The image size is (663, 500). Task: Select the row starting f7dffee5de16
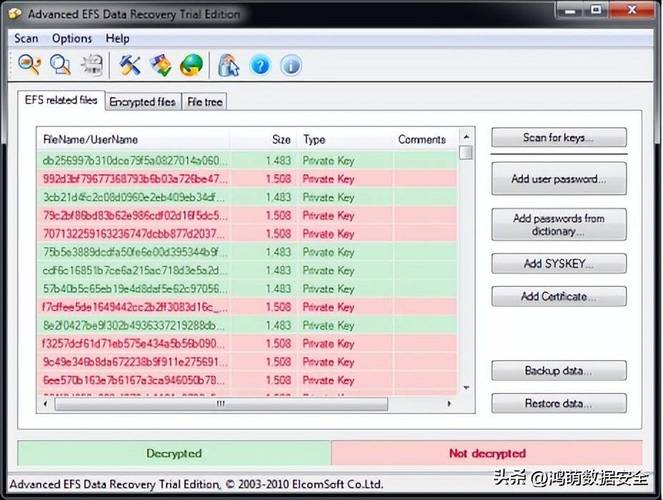click(x=247, y=307)
